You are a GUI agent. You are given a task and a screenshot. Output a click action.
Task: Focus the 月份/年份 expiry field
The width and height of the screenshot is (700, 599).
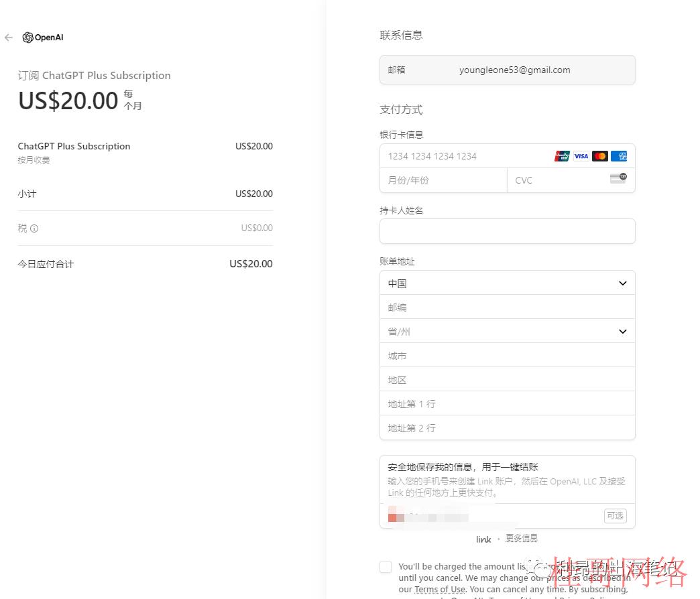443,180
